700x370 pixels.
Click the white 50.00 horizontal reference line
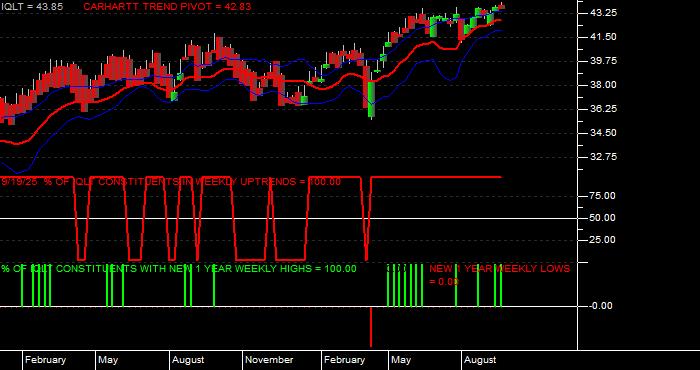288,218
